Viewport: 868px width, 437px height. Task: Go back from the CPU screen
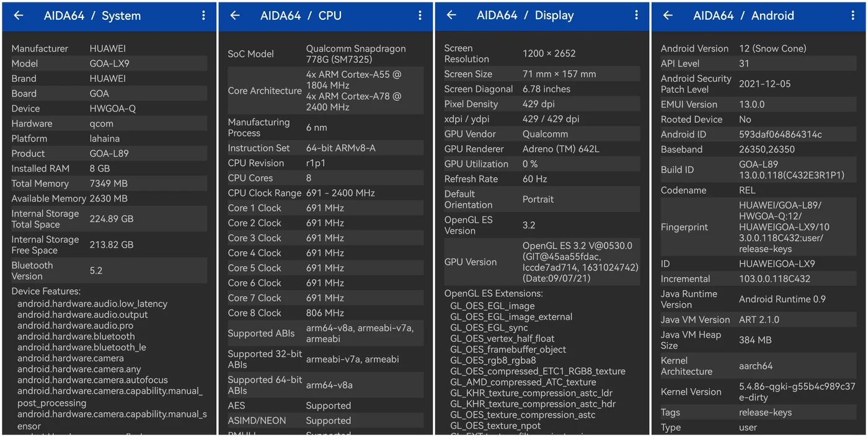(235, 15)
